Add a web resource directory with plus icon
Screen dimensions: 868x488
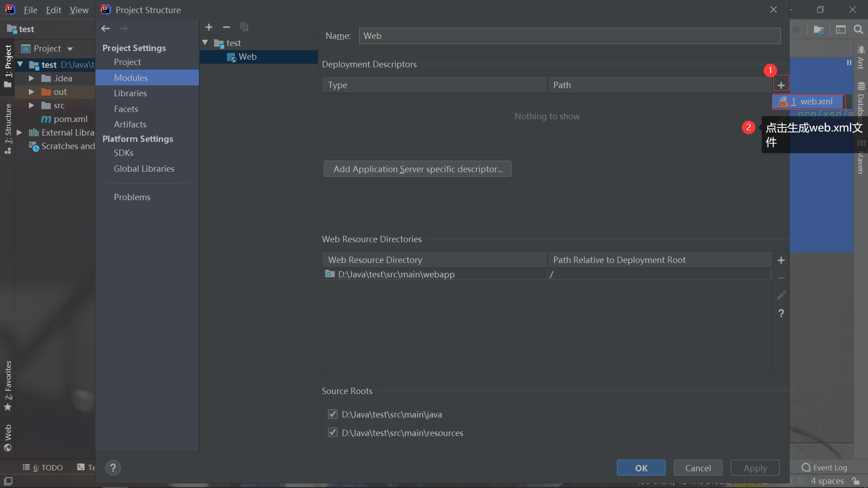(x=781, y=260)
